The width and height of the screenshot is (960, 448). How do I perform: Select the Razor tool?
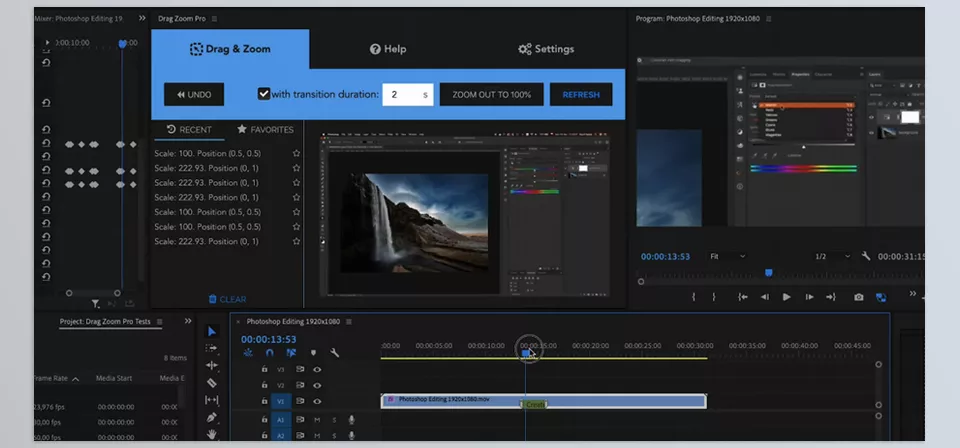coord(212,383)
